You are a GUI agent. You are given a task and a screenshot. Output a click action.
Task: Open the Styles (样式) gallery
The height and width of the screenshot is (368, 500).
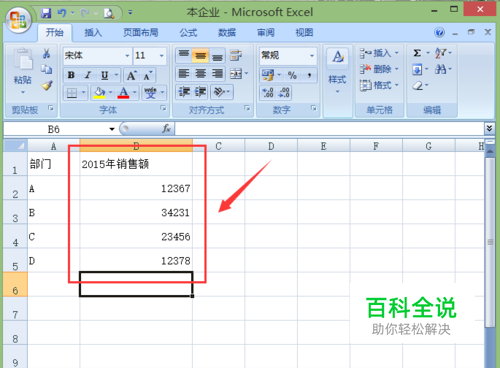click(338, 71)
